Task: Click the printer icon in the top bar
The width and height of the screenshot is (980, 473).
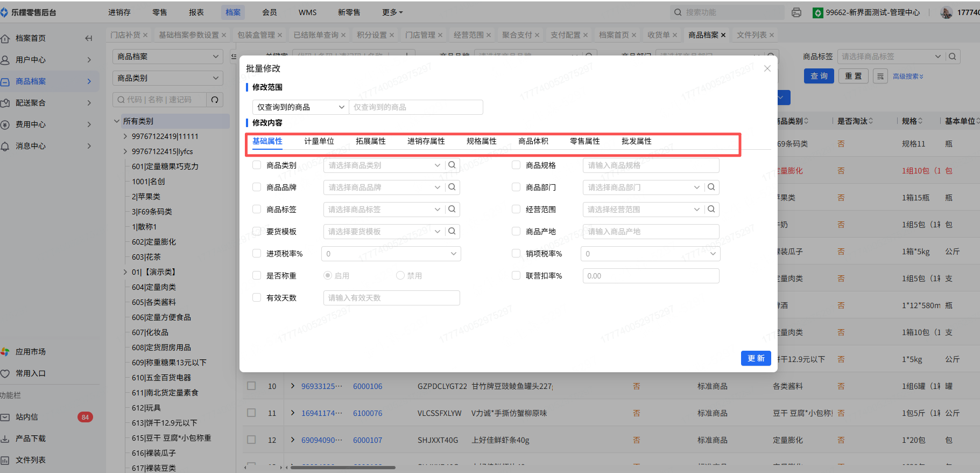Action: coord(797,12)
